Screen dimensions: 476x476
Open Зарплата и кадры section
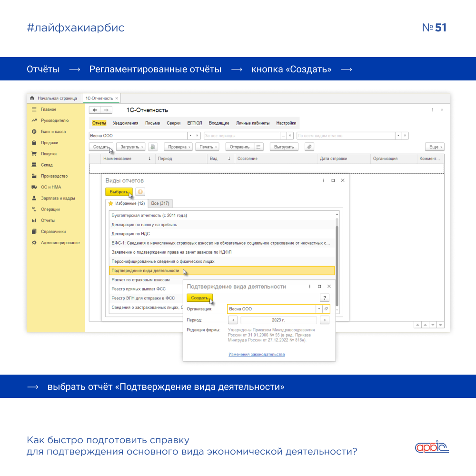coord(58,198)
